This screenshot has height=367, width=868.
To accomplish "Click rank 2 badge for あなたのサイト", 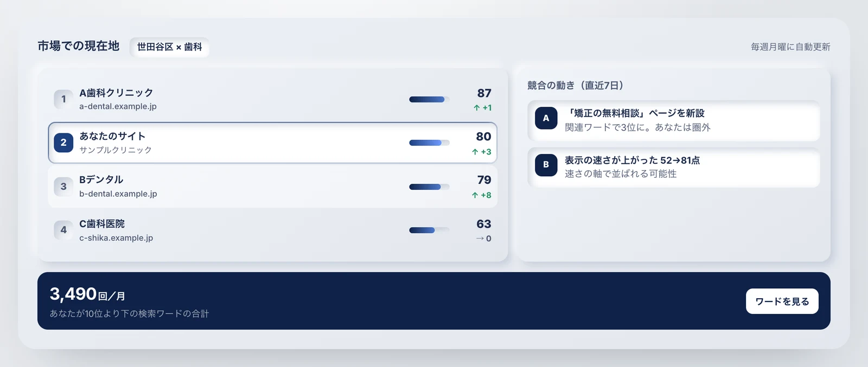I will click(63, 143).
